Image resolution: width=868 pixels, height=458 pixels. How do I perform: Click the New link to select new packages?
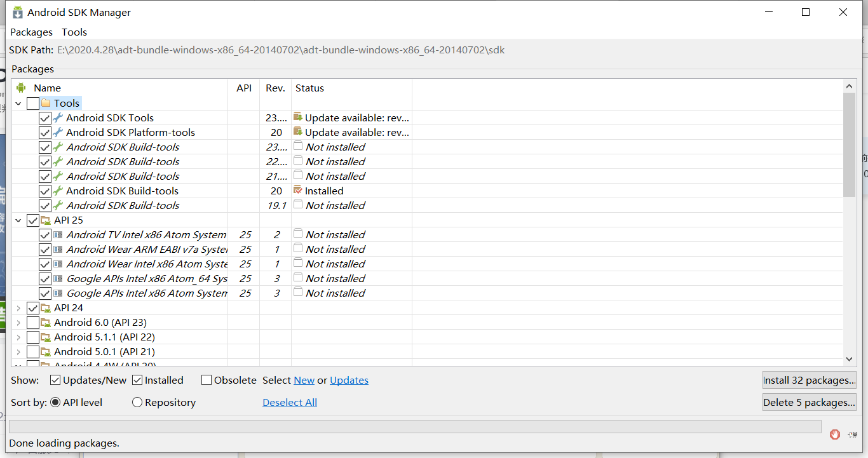tap(304, 380)
